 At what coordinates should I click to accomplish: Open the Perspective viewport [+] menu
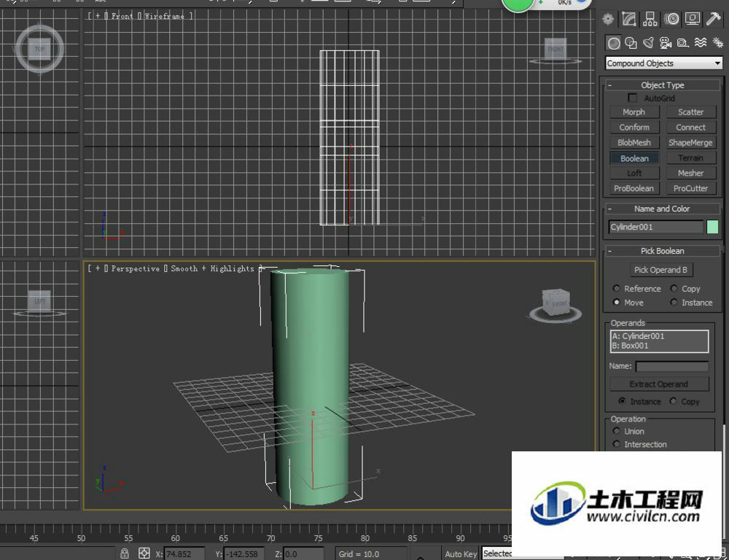point(98,269)
